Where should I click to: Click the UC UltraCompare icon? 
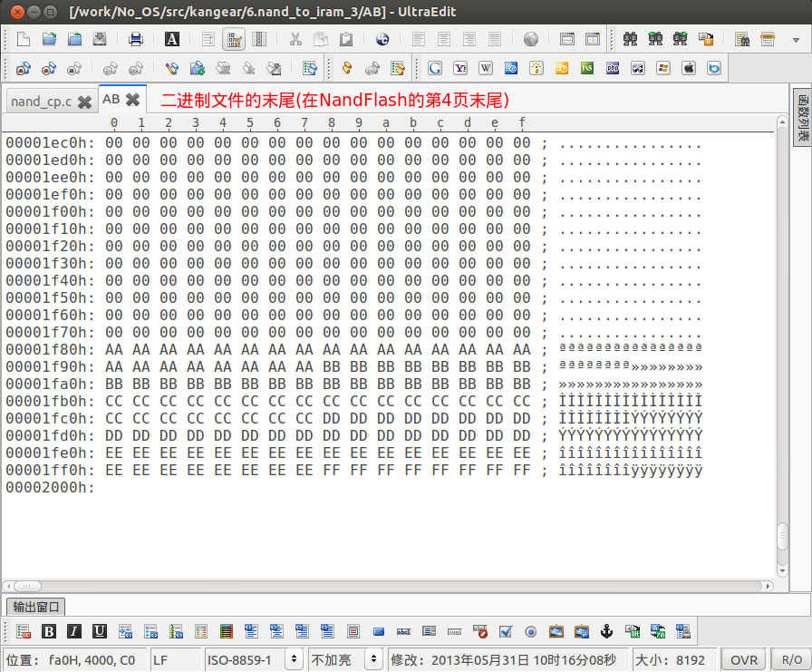(x=382, y=39)
